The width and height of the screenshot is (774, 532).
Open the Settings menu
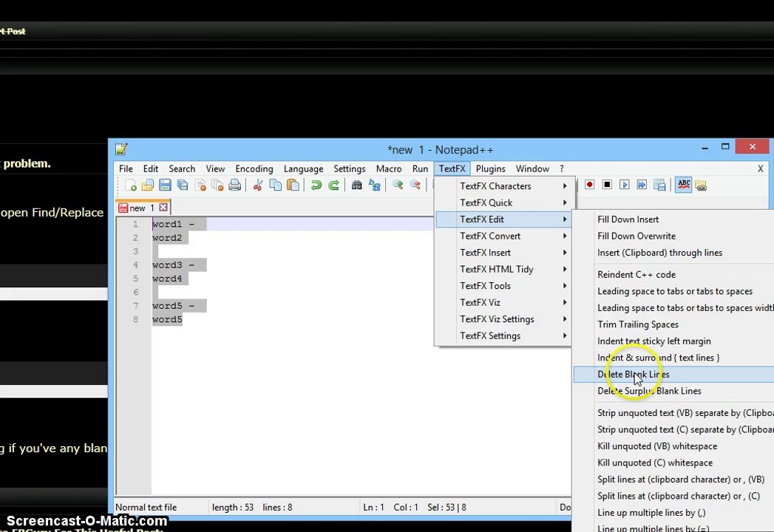pyautogui.click(x=350, y=168)
